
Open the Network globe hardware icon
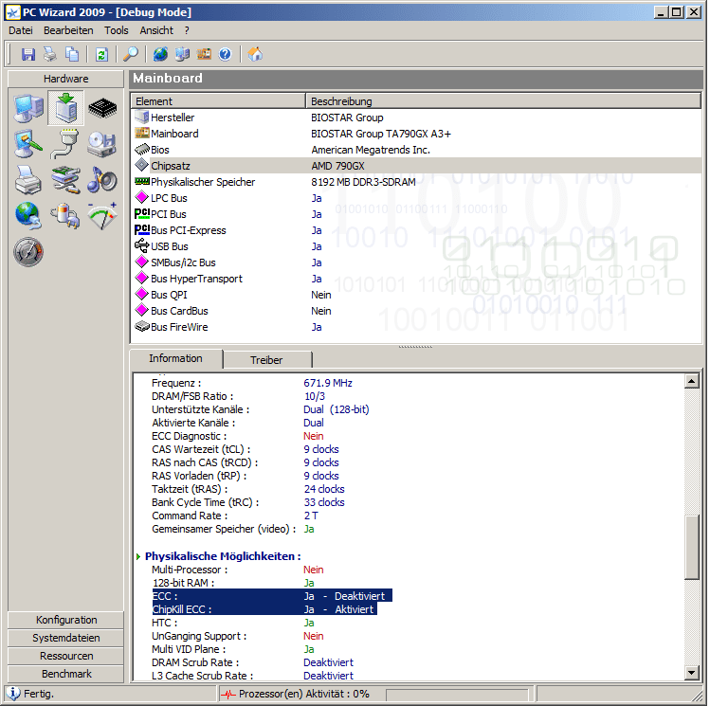28,216
